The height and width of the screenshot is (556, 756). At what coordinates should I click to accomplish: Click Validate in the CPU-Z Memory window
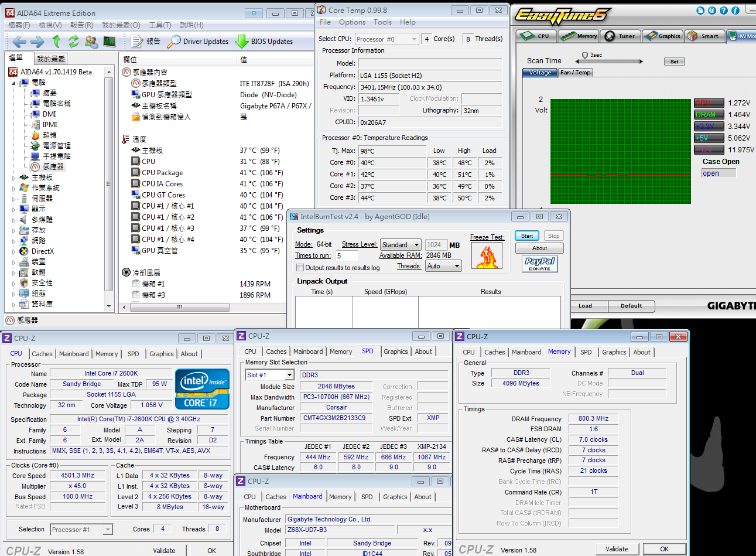click(x=617, y=549)
